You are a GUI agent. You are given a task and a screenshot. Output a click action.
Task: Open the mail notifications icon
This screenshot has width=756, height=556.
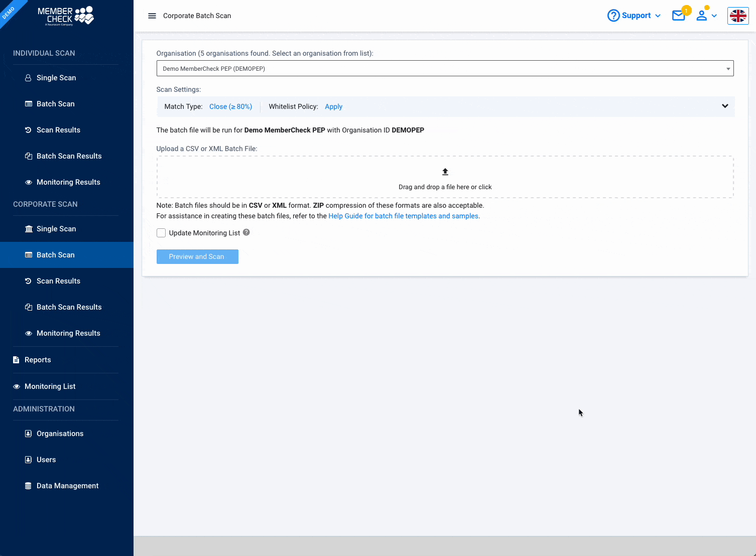tap(679, 16)
